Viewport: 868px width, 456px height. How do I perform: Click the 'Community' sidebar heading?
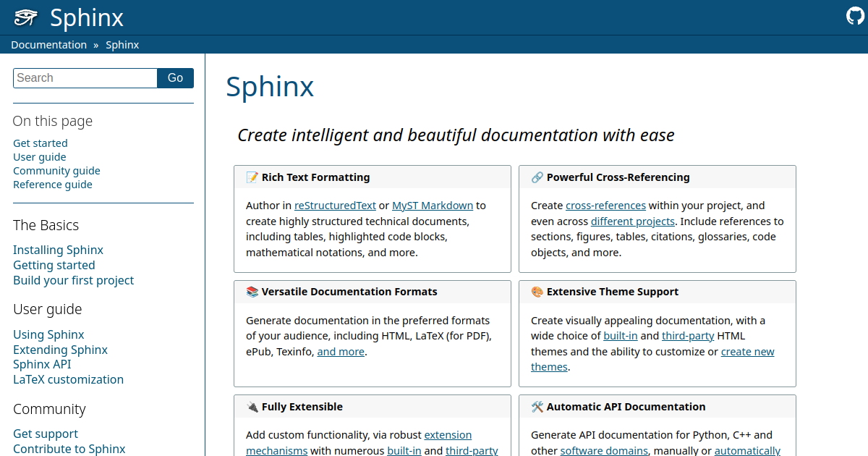pyautogui.click(x=49, y=409)
